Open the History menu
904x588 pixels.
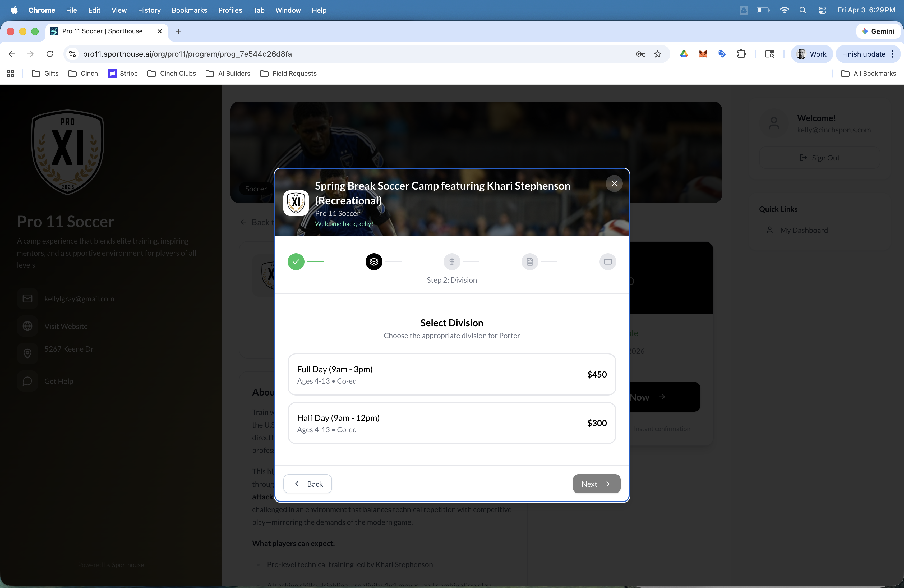[x=149, y=10]
